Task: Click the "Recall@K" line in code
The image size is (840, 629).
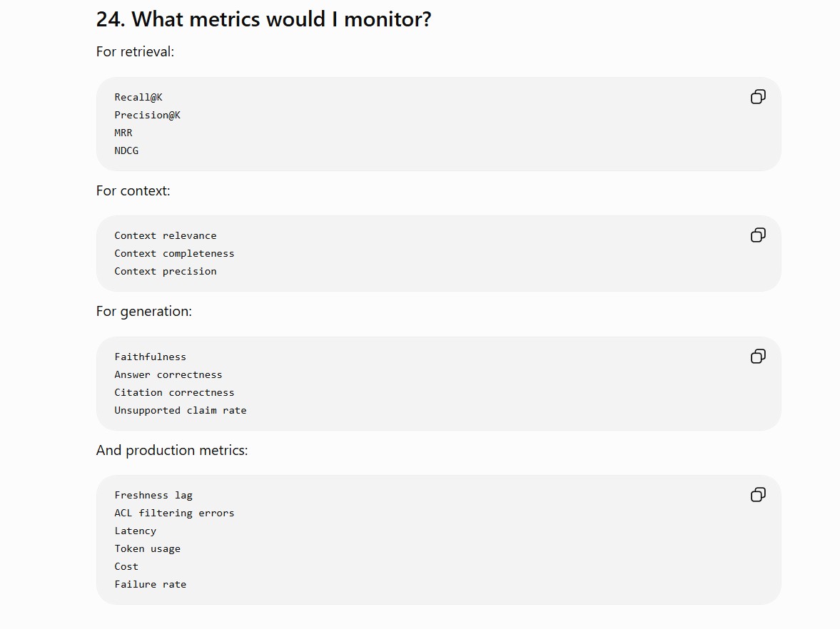Action: coord(138,97)
